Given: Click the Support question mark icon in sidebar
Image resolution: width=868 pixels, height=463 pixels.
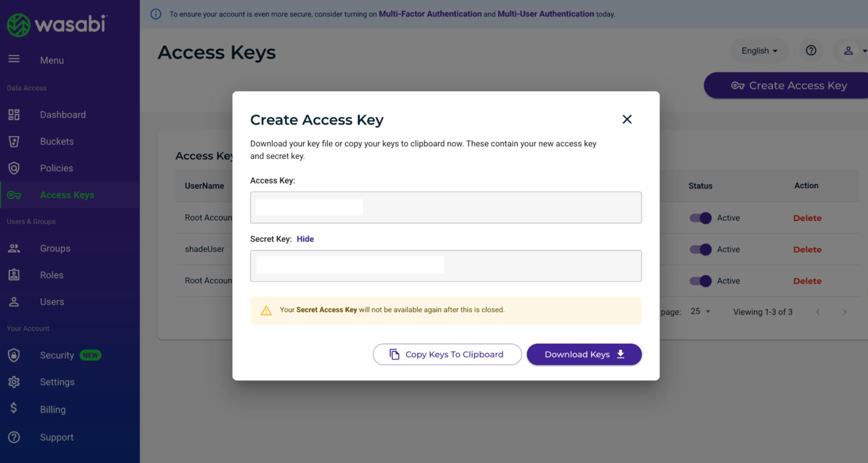Looking at the screenshot, I should pos(14,437).
